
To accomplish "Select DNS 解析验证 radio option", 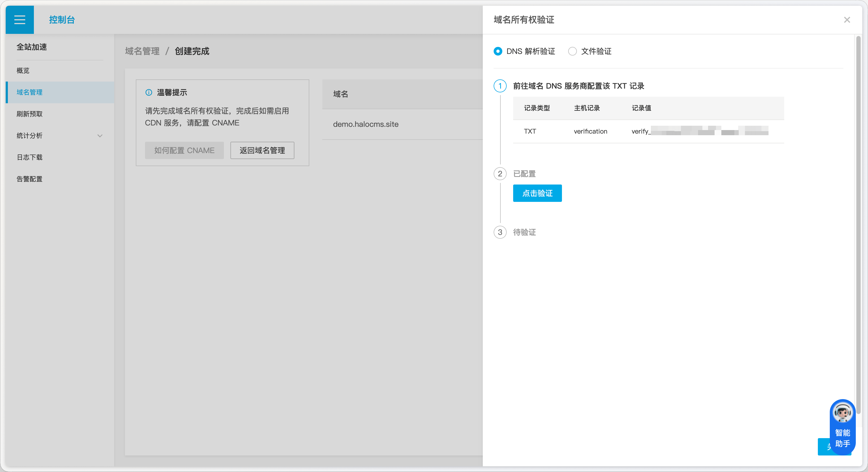I will point(498,51).
